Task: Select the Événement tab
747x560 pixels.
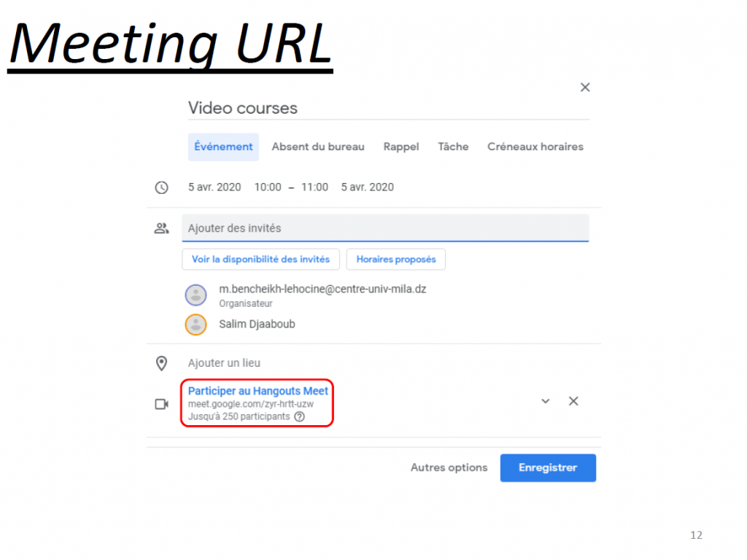Action: click(223, 147)
